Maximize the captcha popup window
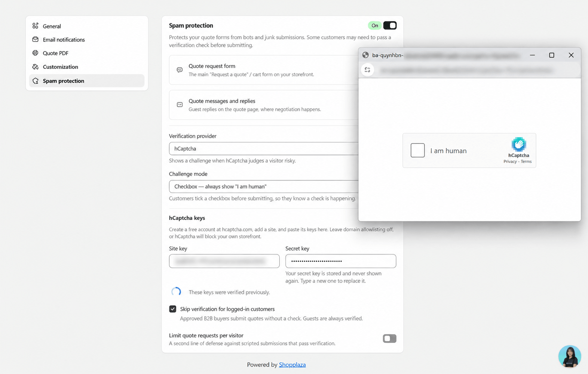The width and height of the screenshot is (588, 374). [551, 55]
